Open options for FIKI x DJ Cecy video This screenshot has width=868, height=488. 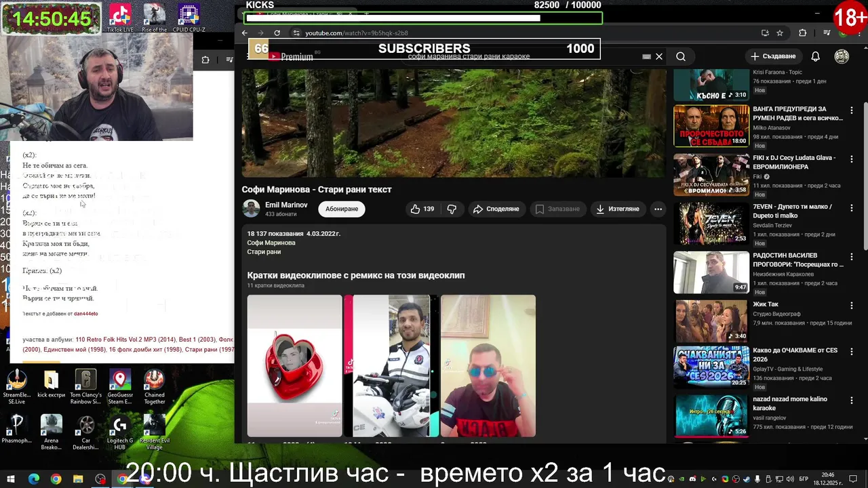pos(852,159)
